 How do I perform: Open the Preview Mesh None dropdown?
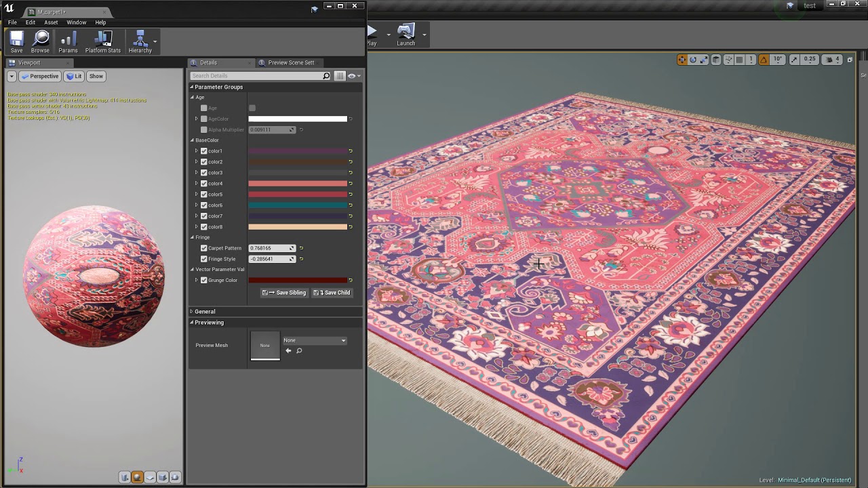314,340
